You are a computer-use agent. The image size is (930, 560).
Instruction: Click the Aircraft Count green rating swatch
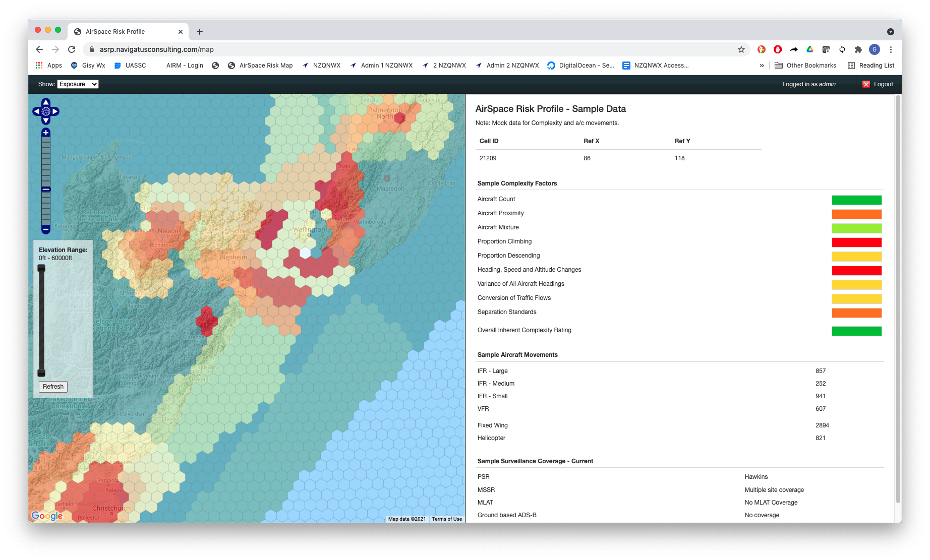point(856,200)
